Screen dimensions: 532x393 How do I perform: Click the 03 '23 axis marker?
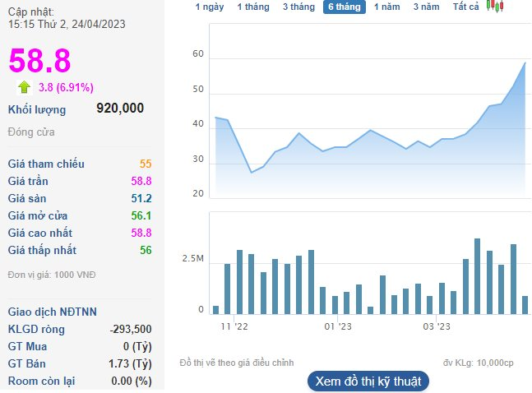tap(437, 326)
